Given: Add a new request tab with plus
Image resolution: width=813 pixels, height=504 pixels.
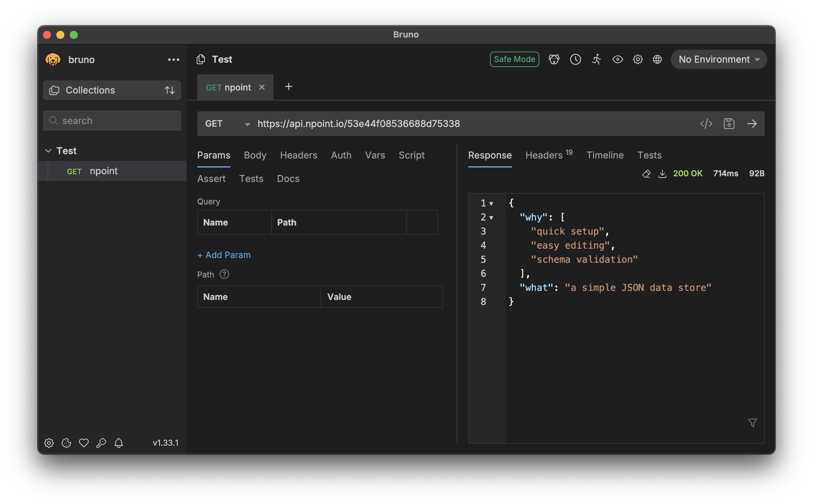Looking at the screenshot, I should coord(289,87).
